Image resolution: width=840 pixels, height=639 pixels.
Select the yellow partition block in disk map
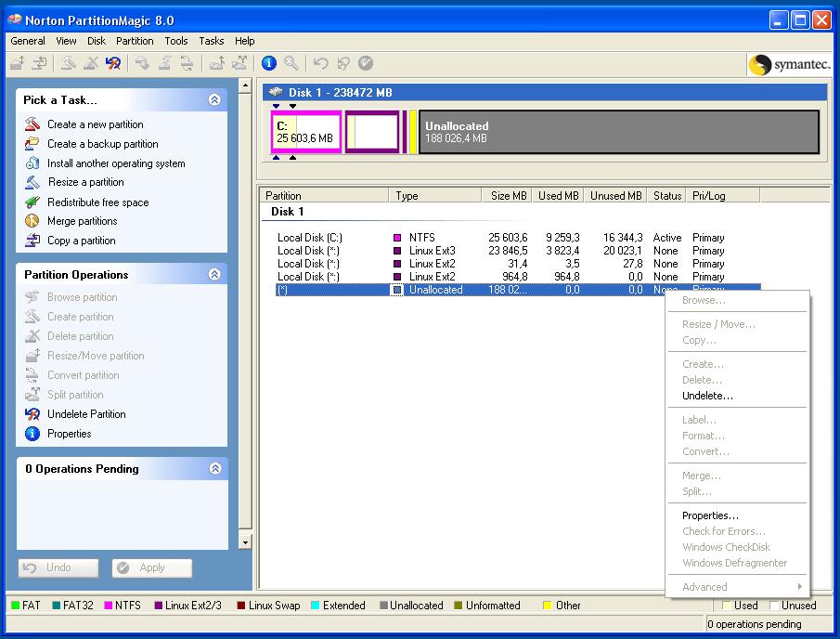pos(412,132)
